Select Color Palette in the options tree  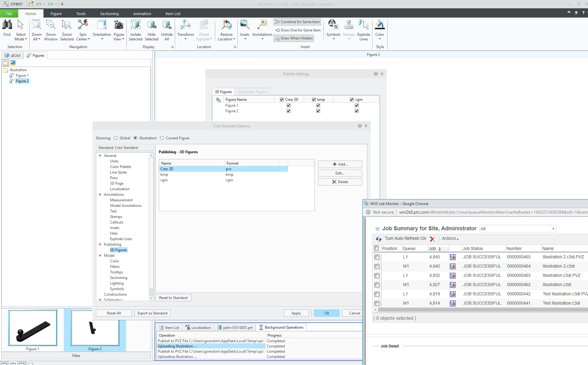tap(121, 167)
